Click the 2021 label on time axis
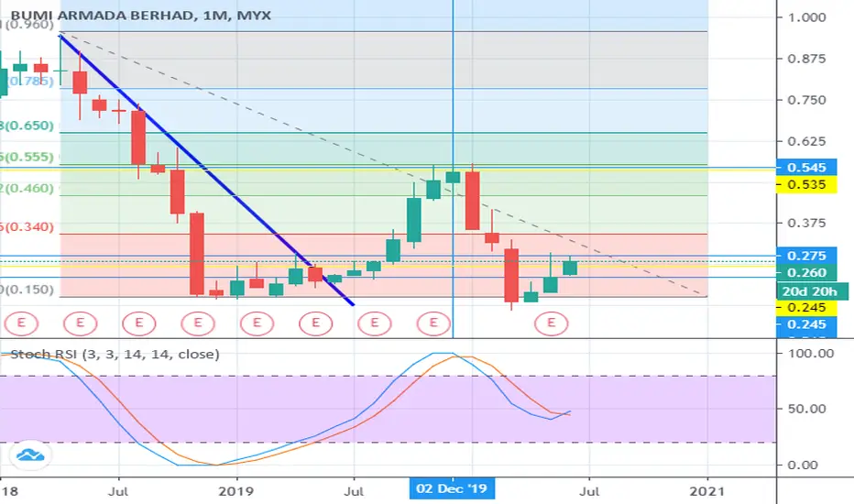854x504 pixels. [707, 491]
